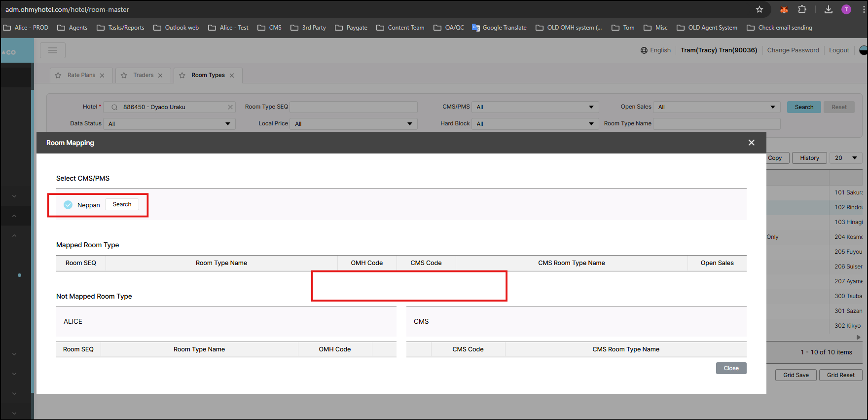Click the Room Type SEQ input field

click(x=354, y=107)
